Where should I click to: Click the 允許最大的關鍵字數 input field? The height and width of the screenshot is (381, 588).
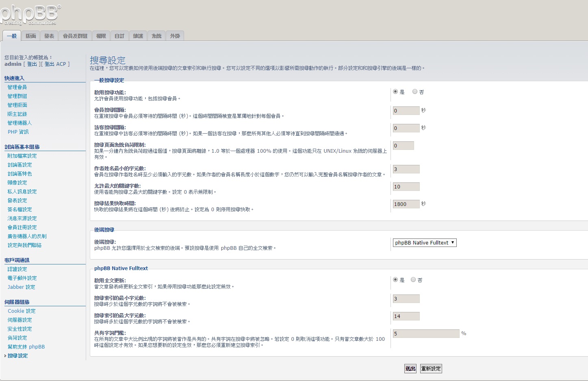click(406, 187)
